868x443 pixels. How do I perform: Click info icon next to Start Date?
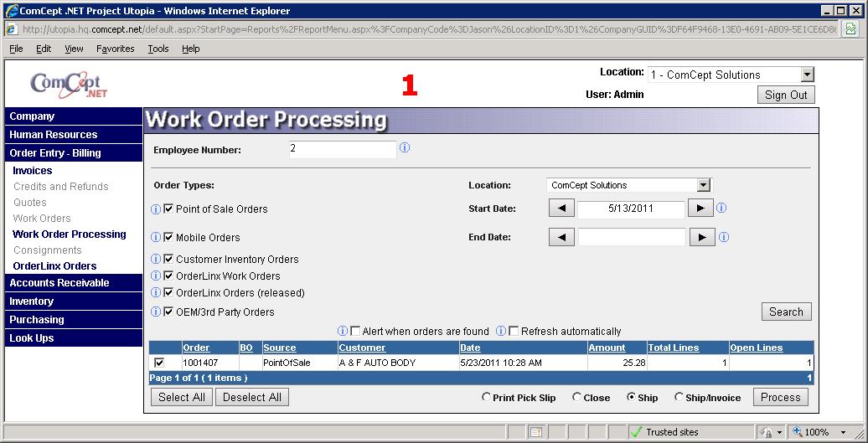(x=722, y=209)
